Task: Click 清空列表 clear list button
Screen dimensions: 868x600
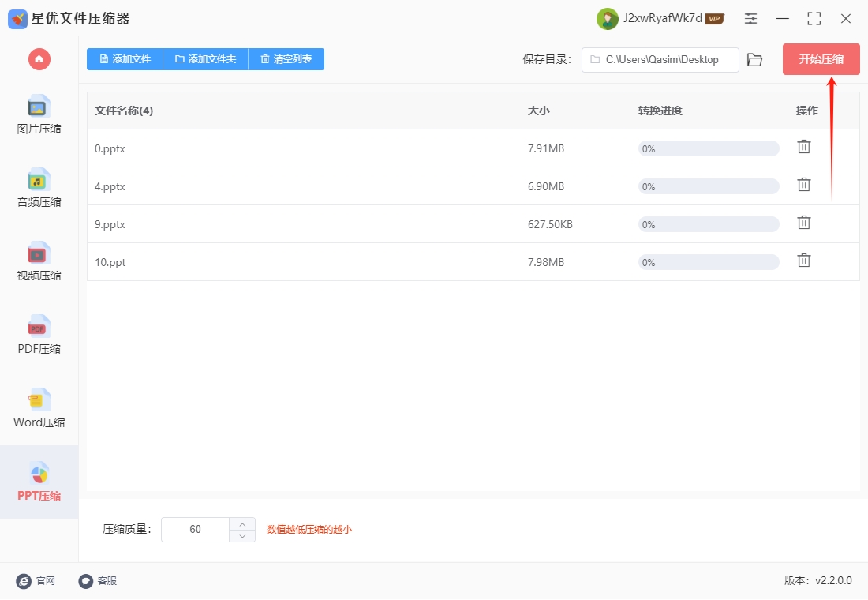Action: (x=286, y=59)
